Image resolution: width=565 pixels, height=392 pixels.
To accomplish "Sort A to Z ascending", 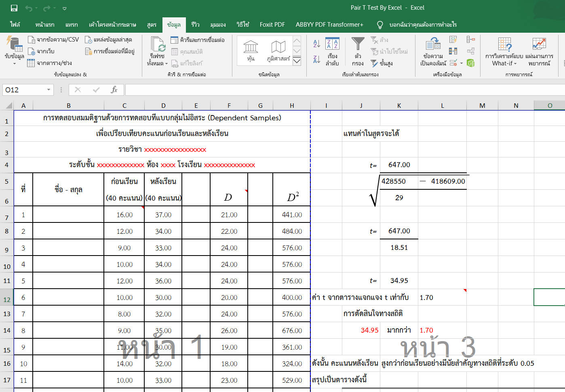I will point(316,43).
